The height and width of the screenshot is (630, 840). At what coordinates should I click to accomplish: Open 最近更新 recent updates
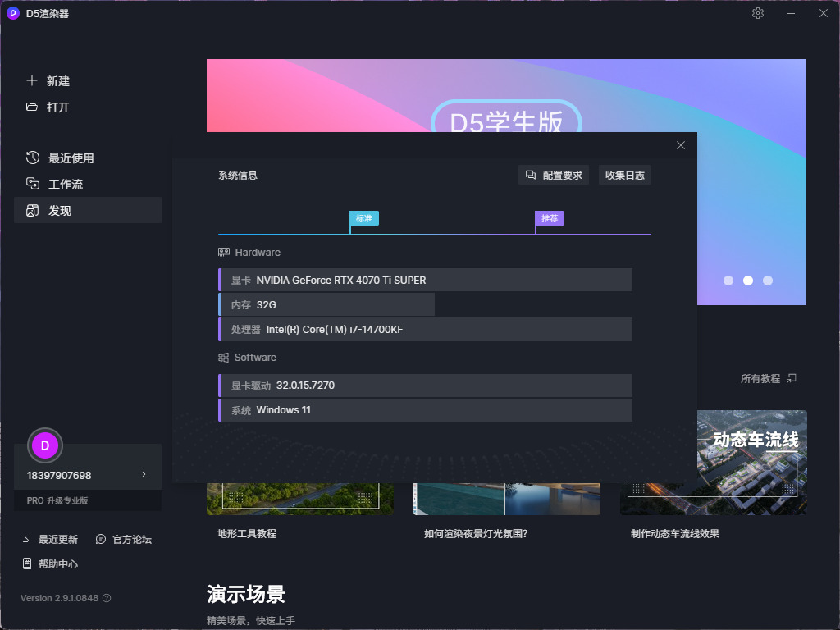51,539
